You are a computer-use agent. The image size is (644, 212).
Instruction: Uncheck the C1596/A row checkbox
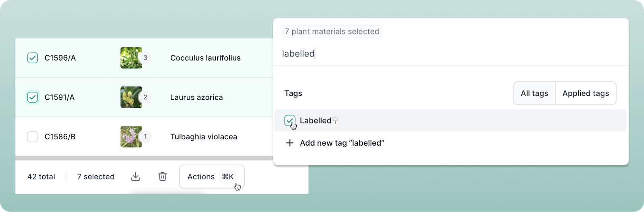point(33,58)
